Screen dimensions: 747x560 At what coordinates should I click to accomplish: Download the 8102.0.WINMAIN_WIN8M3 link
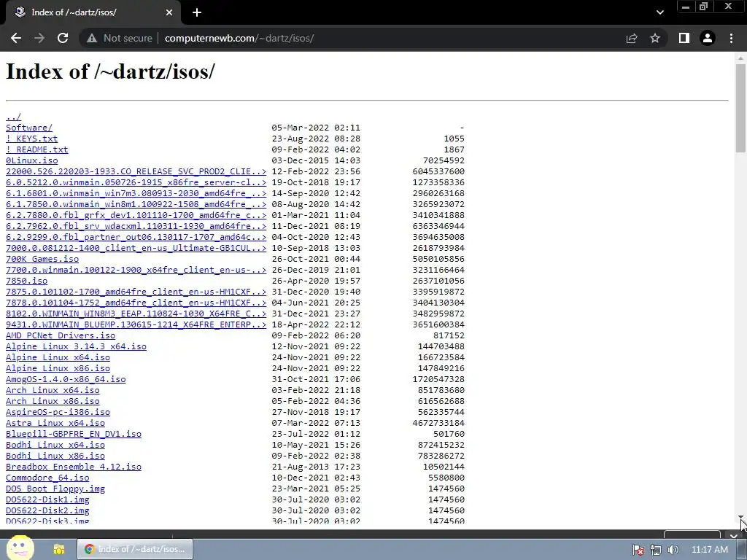coord(136,314)
